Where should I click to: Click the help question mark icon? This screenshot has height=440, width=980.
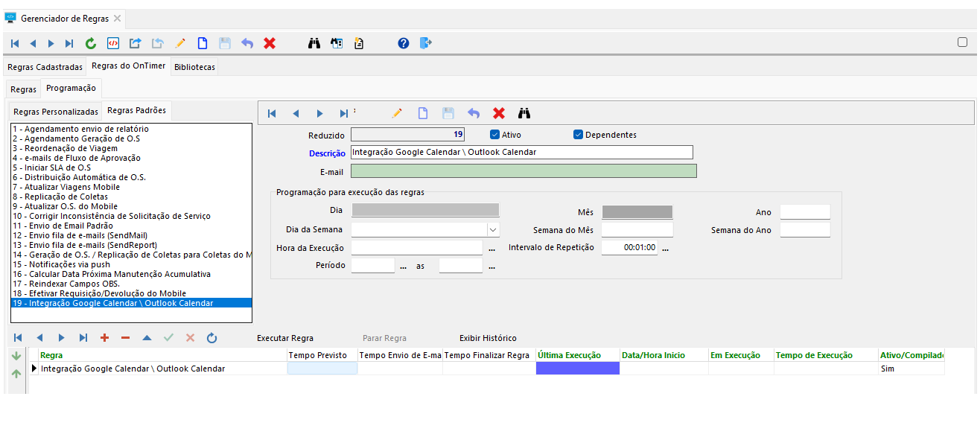coord(404,44)
